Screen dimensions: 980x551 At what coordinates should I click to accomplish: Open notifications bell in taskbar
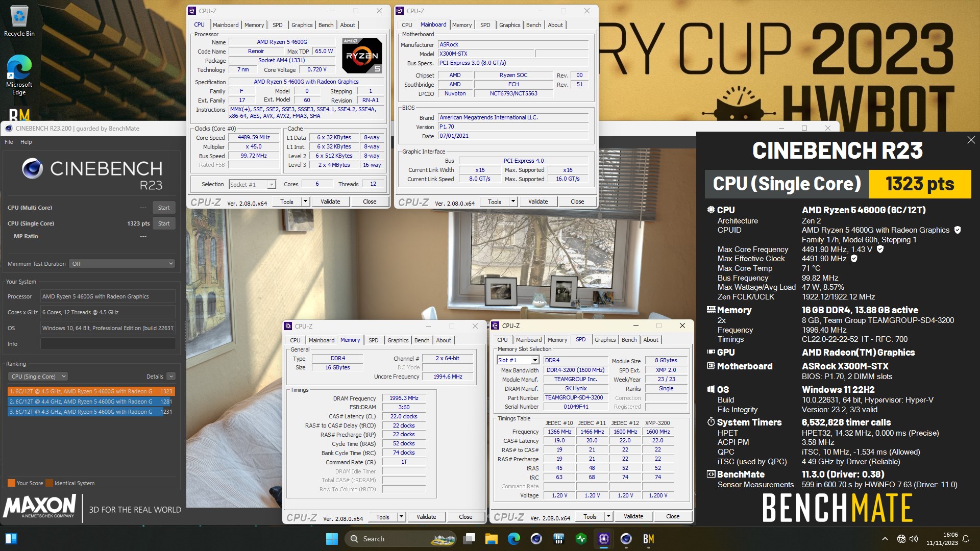966,539
